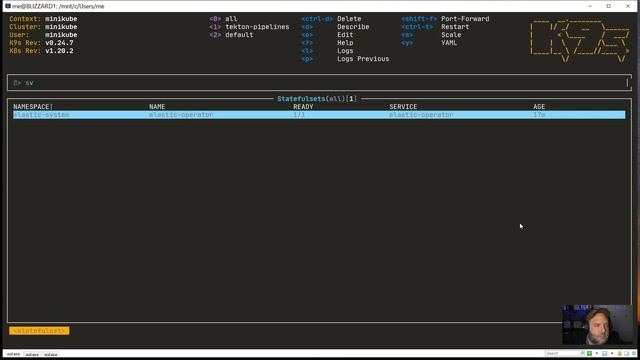Click the 1/1 ready value

point(299,115)
